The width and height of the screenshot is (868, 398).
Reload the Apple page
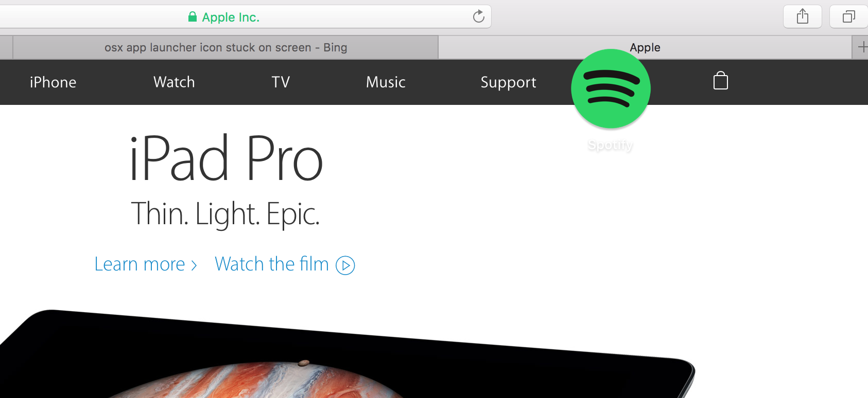coord(479,16)
